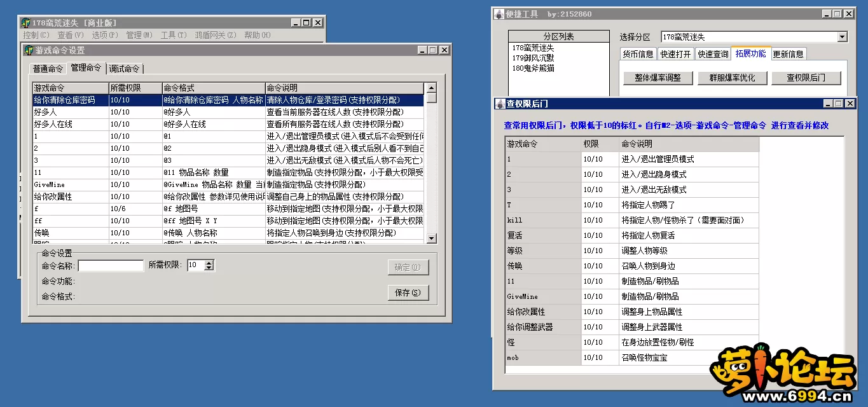The height and width of the screenshot is (407, 868).
Task: Save command settings with 保存(S)
Action: [x=408, y=293]
